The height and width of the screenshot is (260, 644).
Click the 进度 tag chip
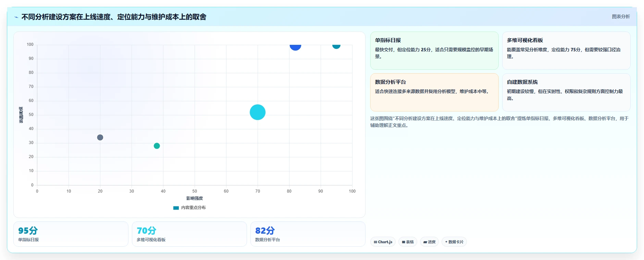[429, 242]
